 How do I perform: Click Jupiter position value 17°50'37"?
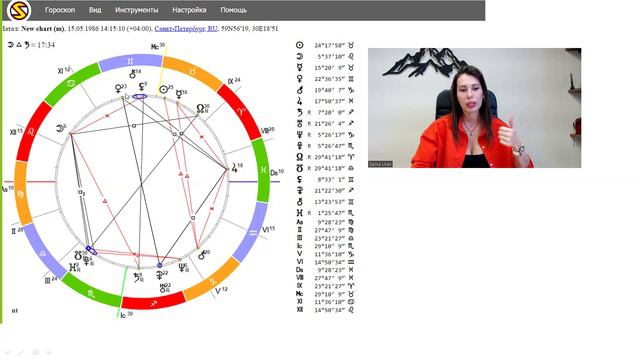tap(329, 101)
